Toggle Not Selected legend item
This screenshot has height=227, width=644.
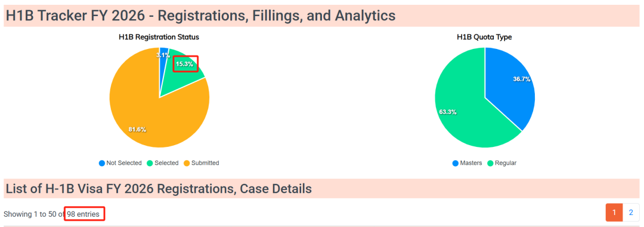pos(120,163)
